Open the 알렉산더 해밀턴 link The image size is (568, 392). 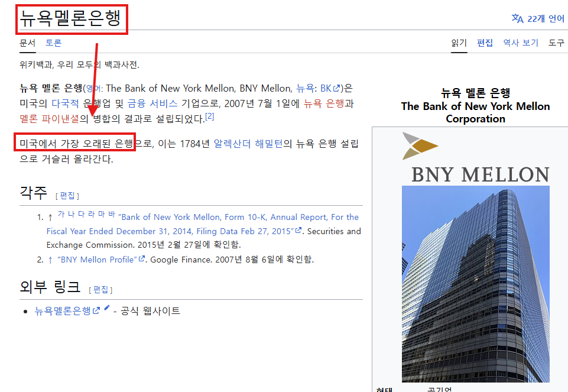click(248, 144)
